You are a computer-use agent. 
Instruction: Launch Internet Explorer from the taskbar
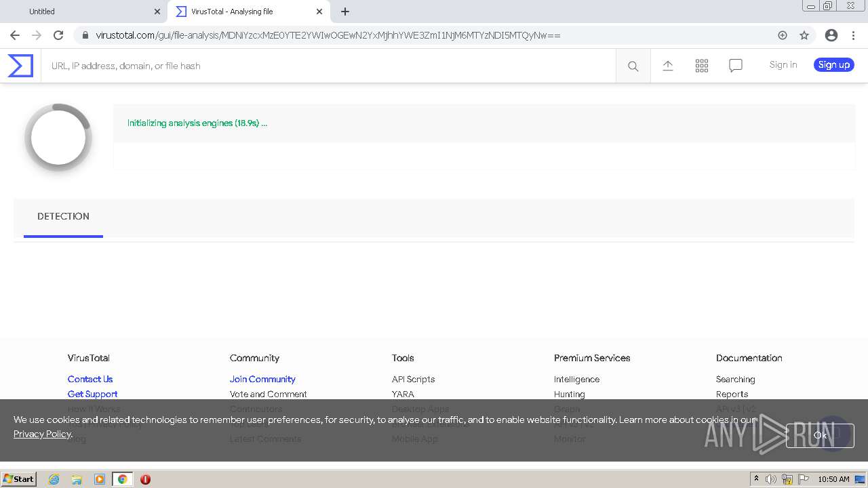[x=54, y=479]
